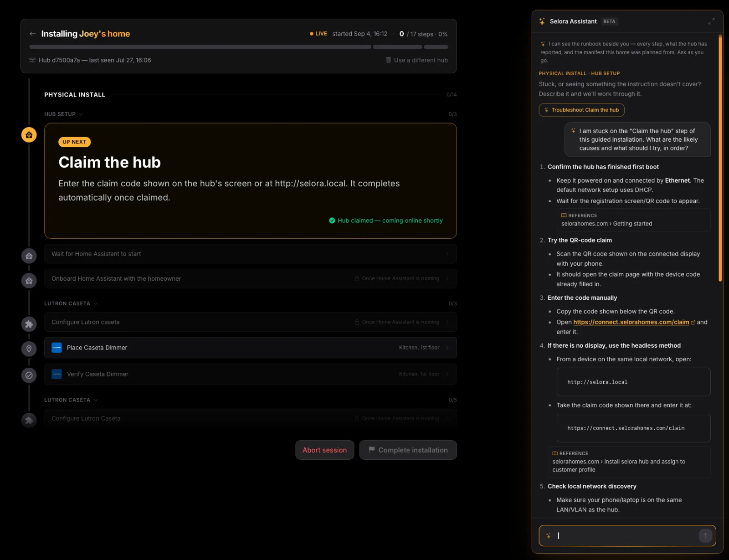Click the orange Claim the hub step icon
Screen dimensions: 729x560
coord(29,135)
